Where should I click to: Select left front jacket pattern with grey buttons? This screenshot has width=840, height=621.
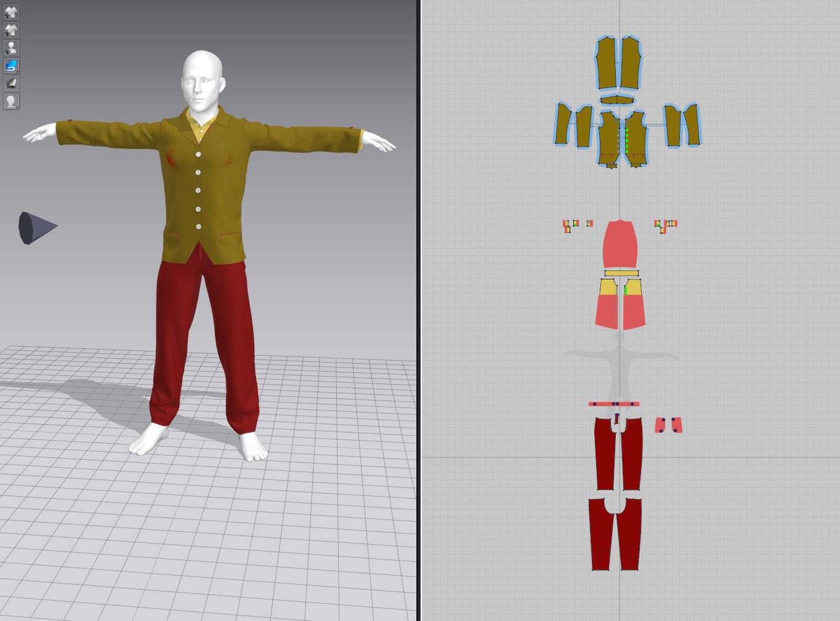click(x=608, y=139)
